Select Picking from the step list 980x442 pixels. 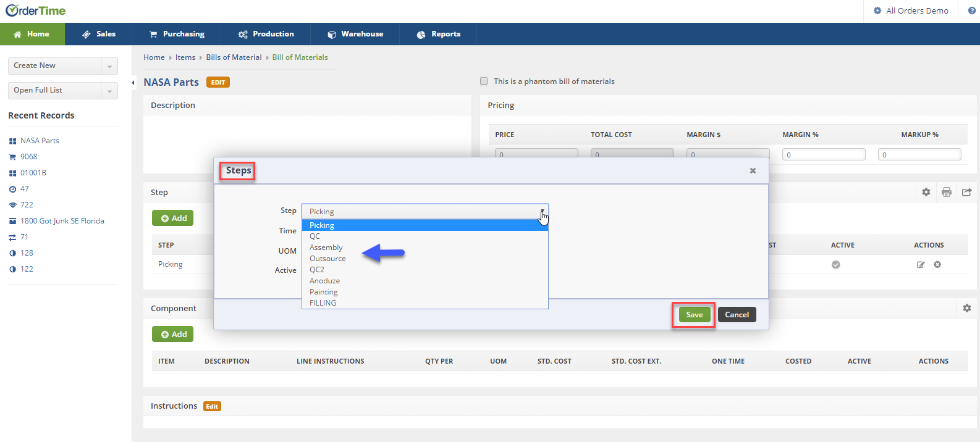425,225
